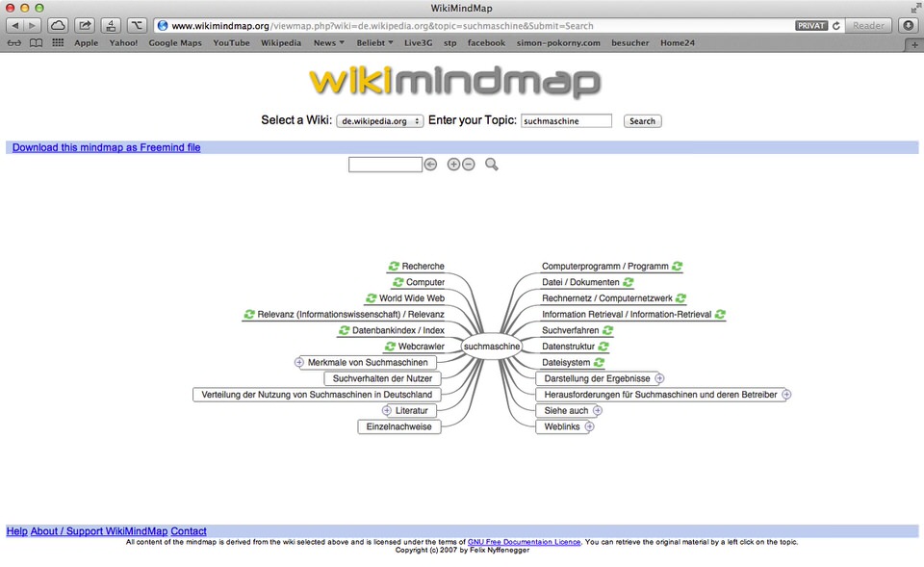924x567 pixels.
Task: Select the central suchmaschine node
Action: [492, 346]
